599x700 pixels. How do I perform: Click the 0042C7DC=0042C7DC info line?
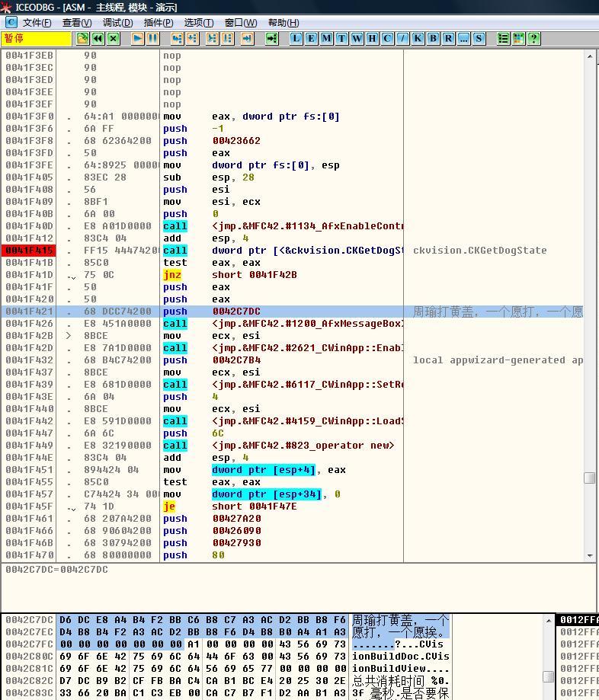(x=56, y=570)
